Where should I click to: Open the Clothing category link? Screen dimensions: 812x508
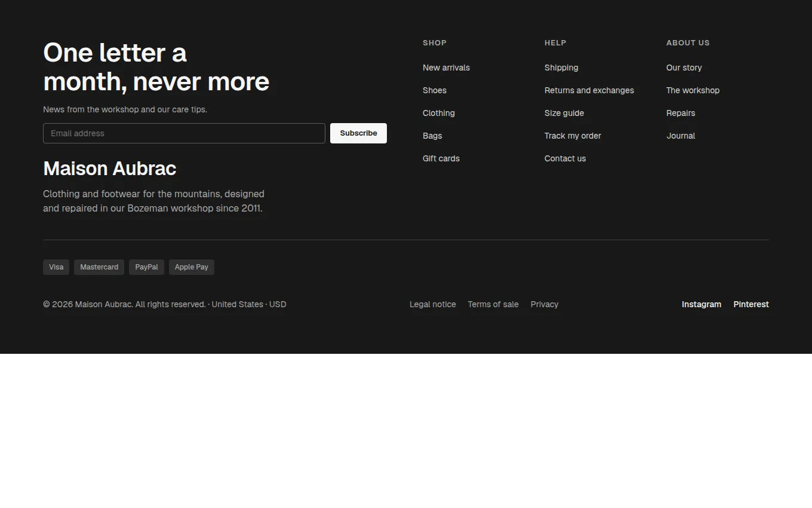[x=439, y=113]
